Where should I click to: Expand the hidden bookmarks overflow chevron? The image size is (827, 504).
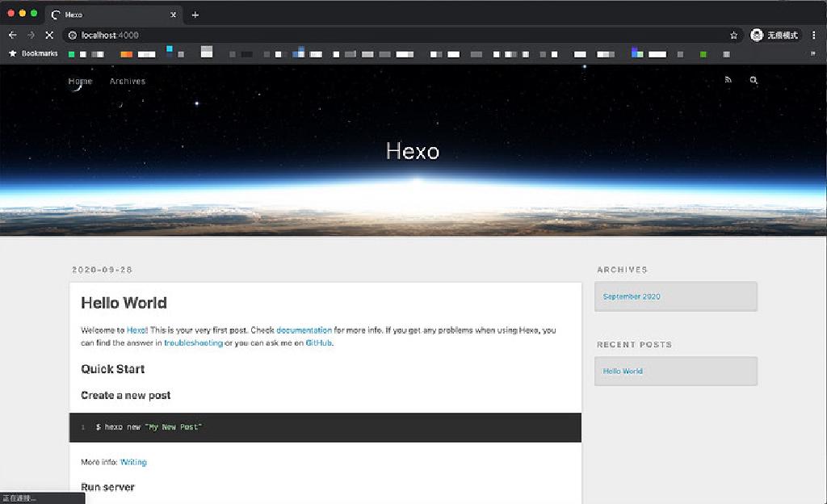tap(813, 54)
